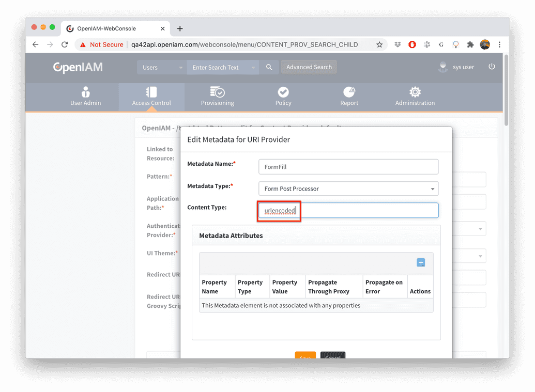535x392 pixels.
Task: Open the Users search category dropdown
Action: pyautogui.click(x=162, y=67)
